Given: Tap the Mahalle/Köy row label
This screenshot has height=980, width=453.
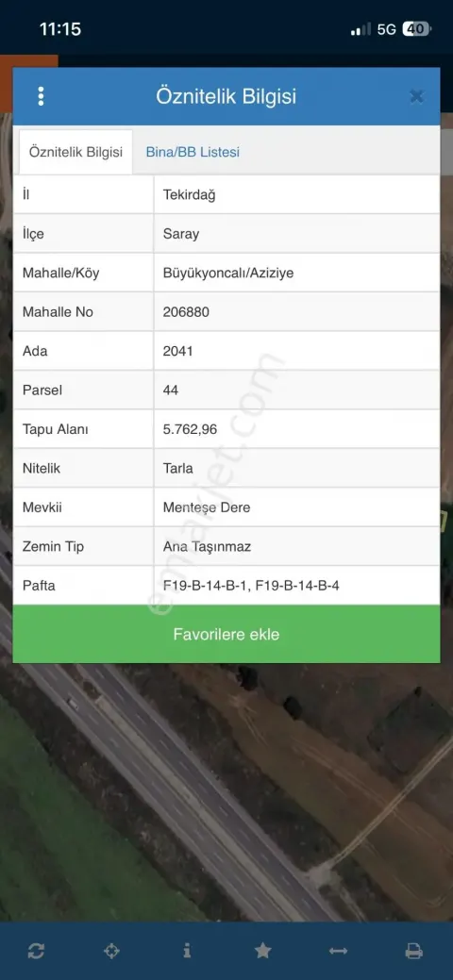Looking at the screenshot, I should tap(60, 274).
